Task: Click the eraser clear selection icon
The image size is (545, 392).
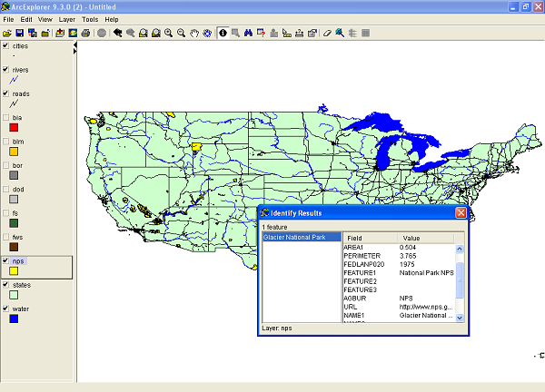Action: (x=327, y=34)
